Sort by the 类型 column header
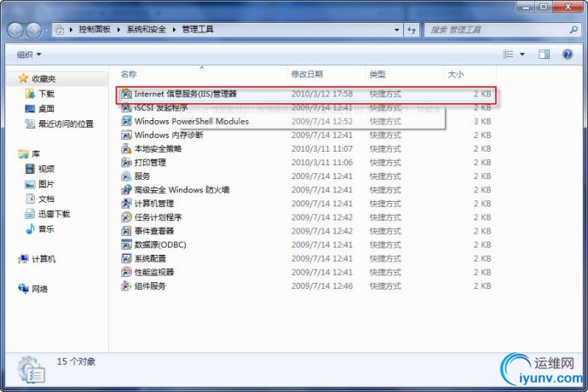 378,74
